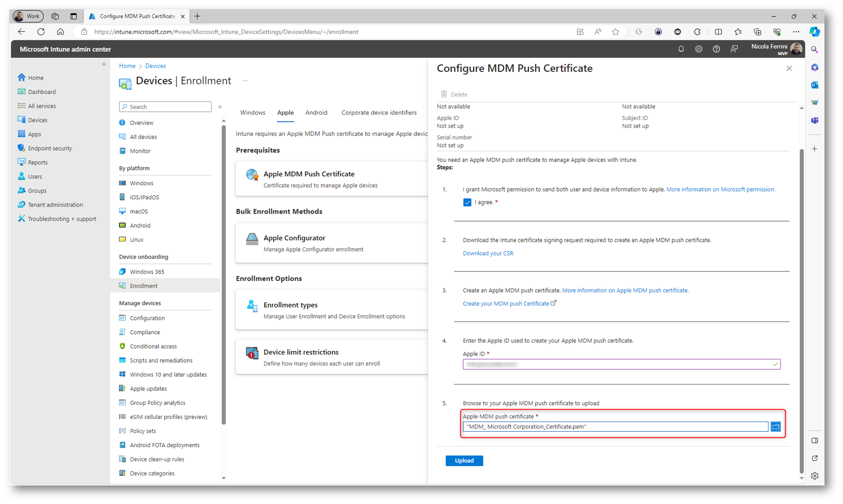Viewport: 843px width, 504px height.
Task: Click the browse folder icon for certificate
Action: click(x=776, y=426)
